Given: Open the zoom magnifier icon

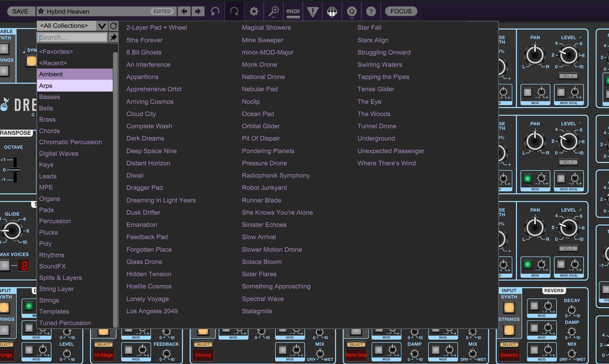Looking at the screenshot, I should pyautogui.click(x=274, y=11).
